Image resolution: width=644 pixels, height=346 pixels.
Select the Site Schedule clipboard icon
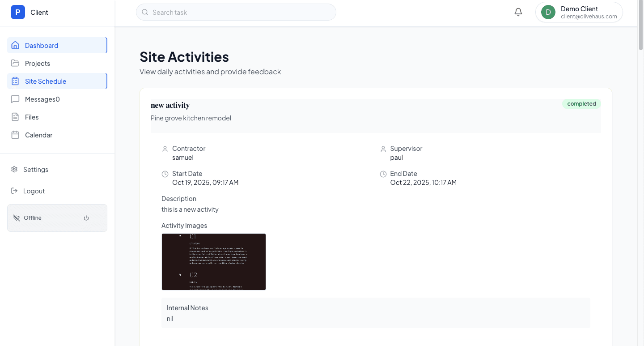[x=16, y=81]
